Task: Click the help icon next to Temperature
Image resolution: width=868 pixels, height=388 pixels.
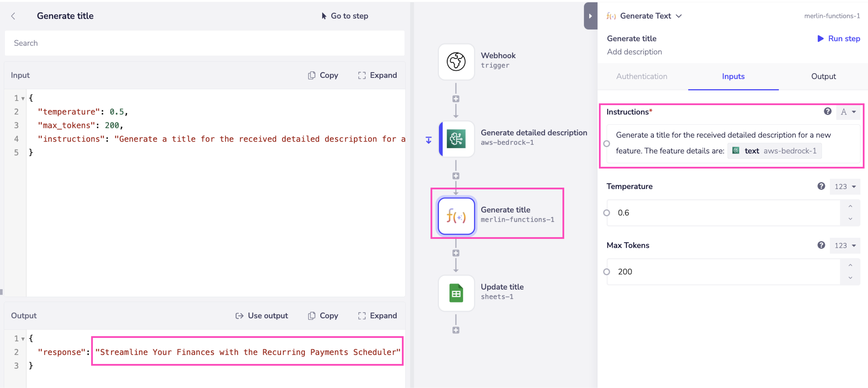Action: coord(821,186)
